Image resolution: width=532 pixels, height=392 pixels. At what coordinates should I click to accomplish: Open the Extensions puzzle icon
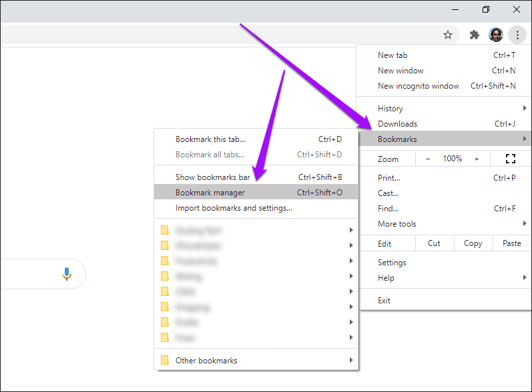point(475,35)
